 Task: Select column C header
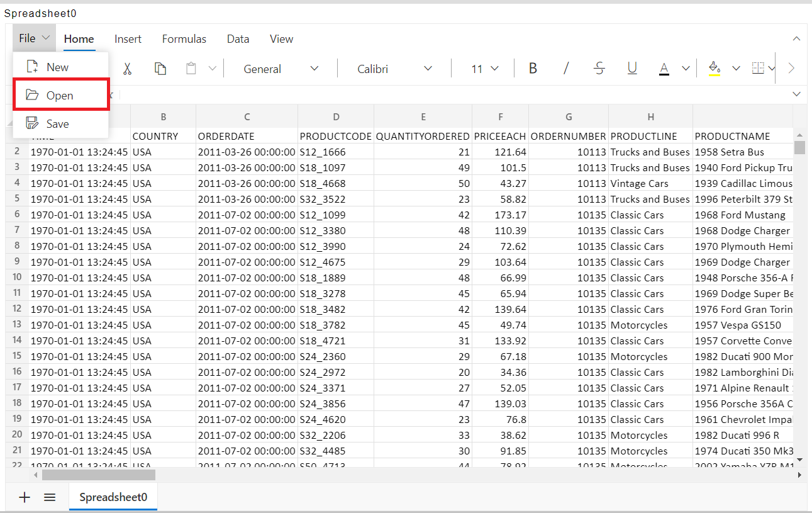(x=247, y=116)
